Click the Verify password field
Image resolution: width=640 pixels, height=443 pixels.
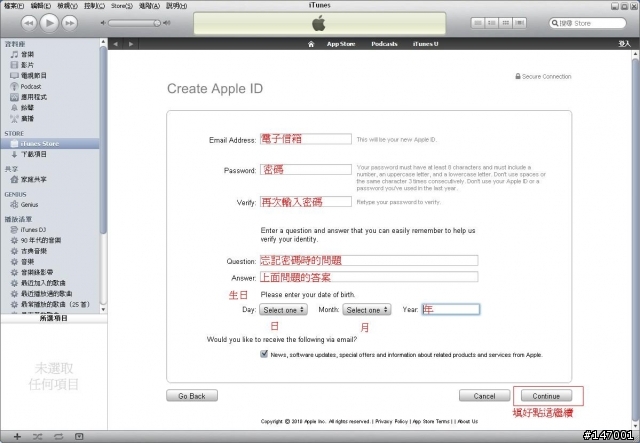(306, 202)
